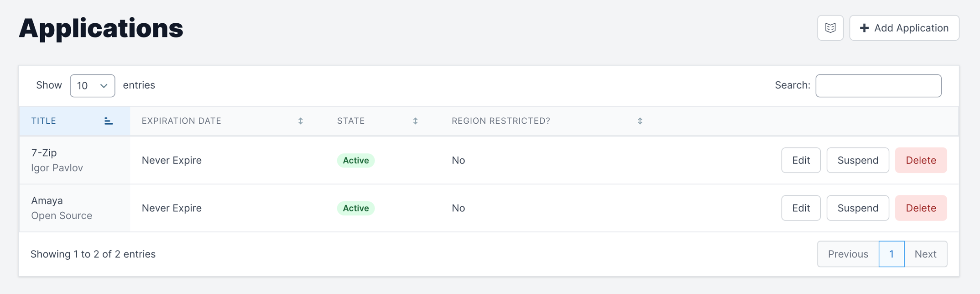Delete the Amaya application
The image size is (980, 294).
pos(921,208)
